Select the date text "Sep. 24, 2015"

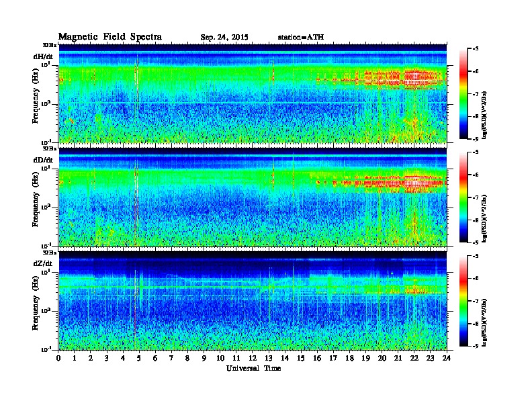[224, 38]
